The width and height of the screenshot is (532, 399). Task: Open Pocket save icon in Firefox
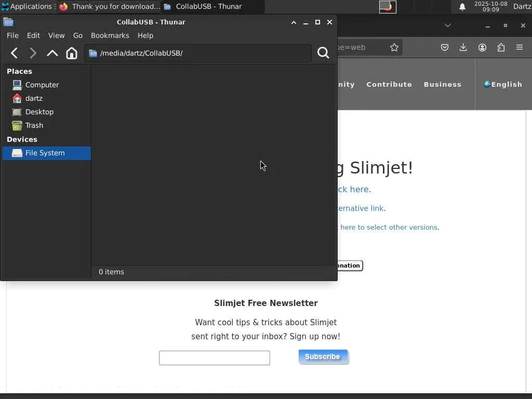click(x=445, y=47)
